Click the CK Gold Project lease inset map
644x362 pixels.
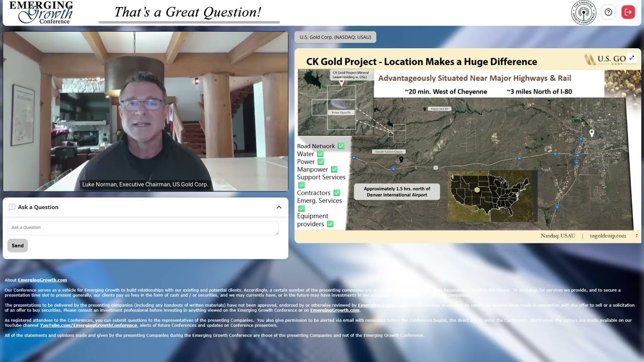coord(336,102)
